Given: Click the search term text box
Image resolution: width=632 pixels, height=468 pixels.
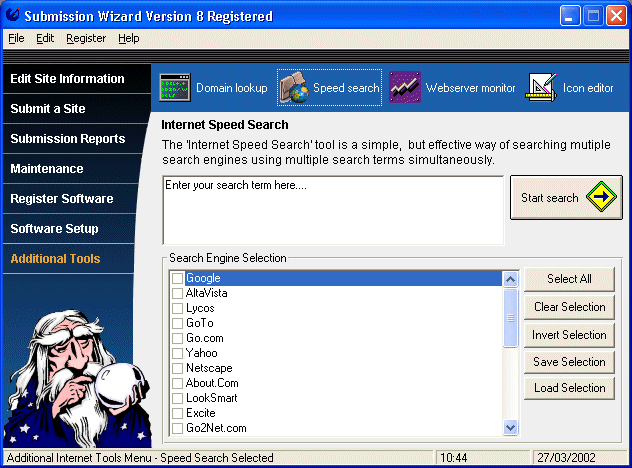Looking at the screenshot, I should (x=333, y=210).
